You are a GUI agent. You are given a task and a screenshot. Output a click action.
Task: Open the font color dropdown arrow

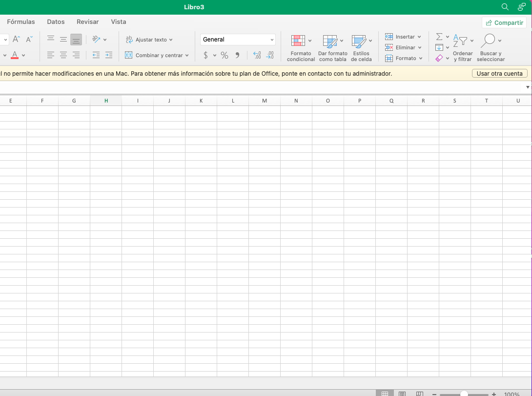point(23,55)
